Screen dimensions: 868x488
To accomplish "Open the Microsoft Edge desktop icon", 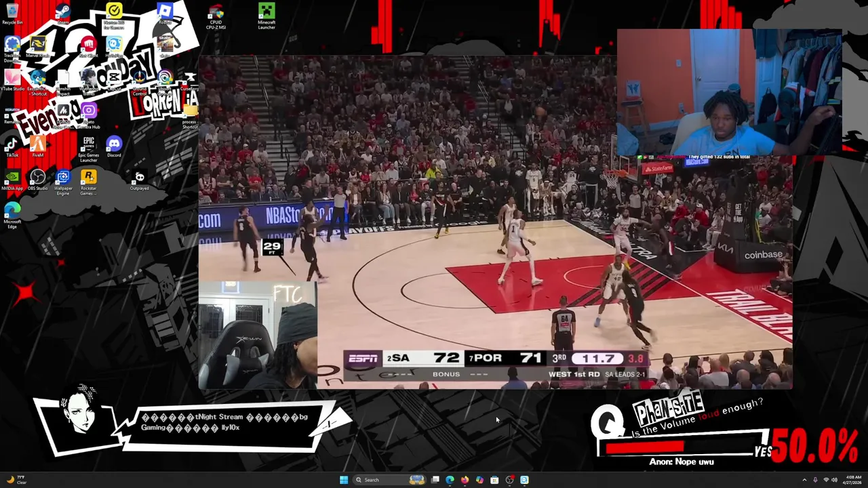I will [12, 215].
